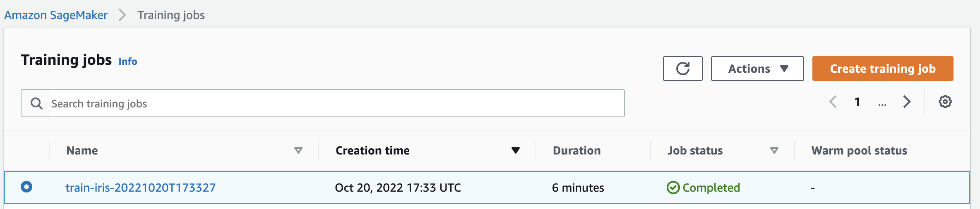The image size is (980, 209).
Task: Go to next page chevron
Action: 907,102
